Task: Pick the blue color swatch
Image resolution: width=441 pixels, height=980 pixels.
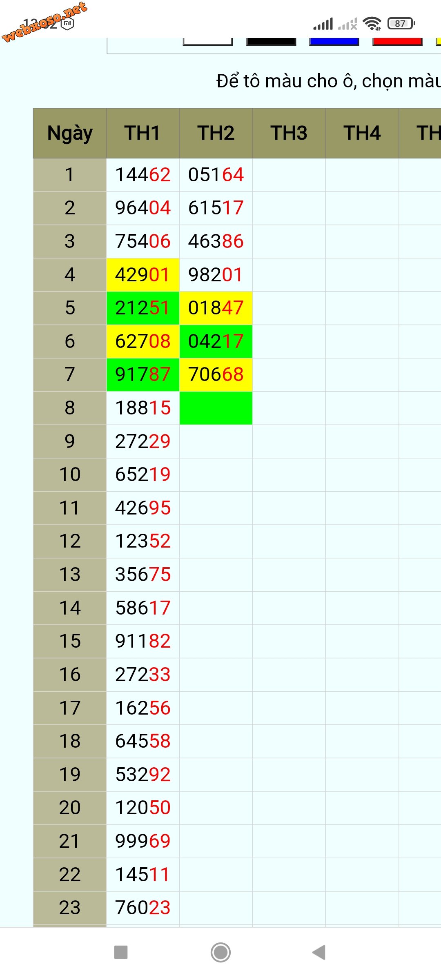Action: pyautogui.click(x=334, y=41)
